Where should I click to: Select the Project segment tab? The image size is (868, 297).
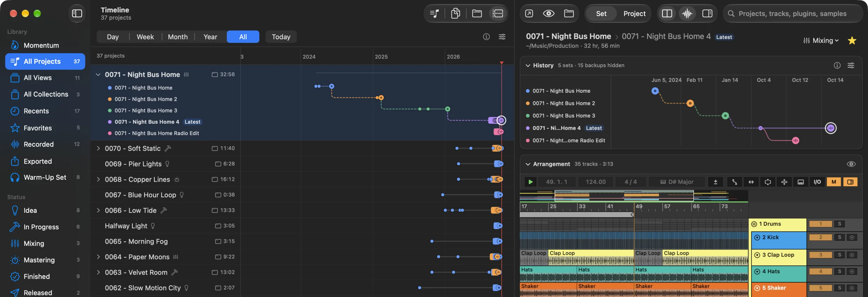click(634, 13)
